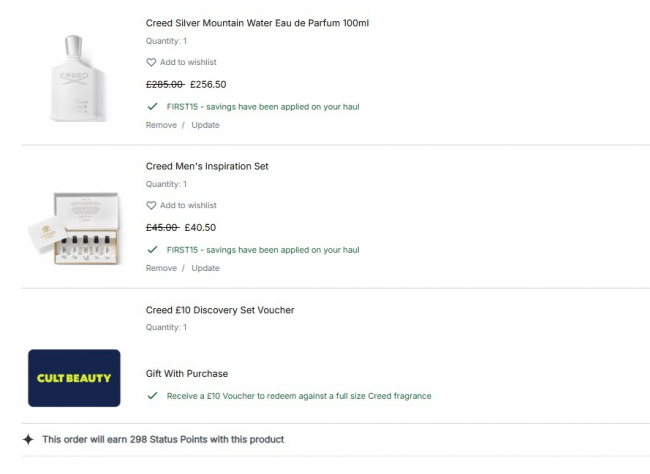650x474 pixels.
Task: Click the £256.50 discounted price
Action: pos(208,85)
